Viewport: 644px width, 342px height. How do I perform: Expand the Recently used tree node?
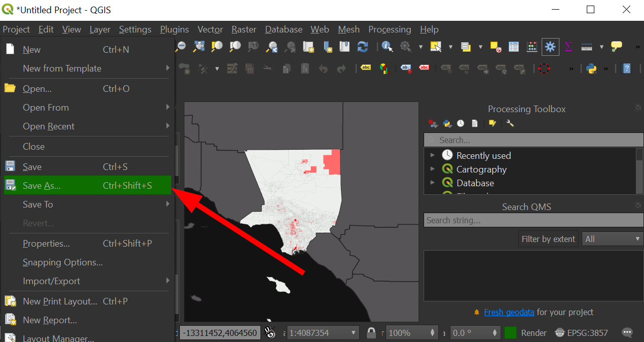[x=432, y=155]
